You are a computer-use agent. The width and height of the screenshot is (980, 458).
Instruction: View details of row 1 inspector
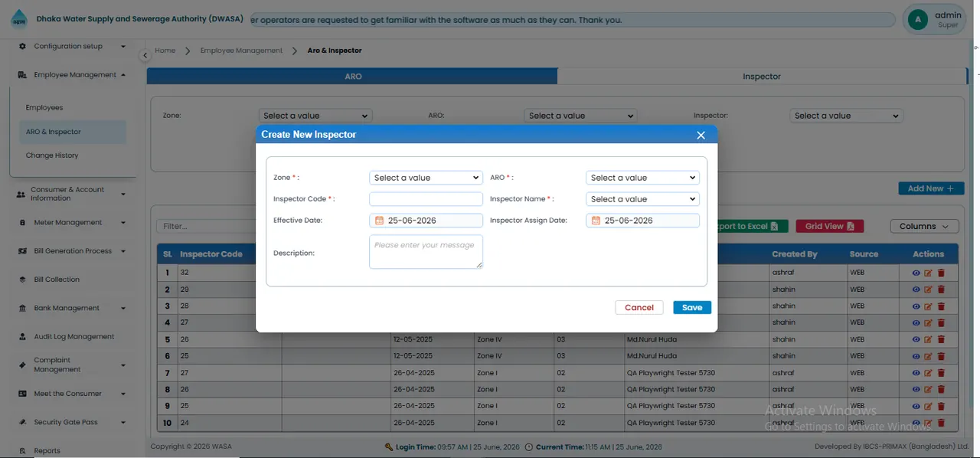pos(916,273)
